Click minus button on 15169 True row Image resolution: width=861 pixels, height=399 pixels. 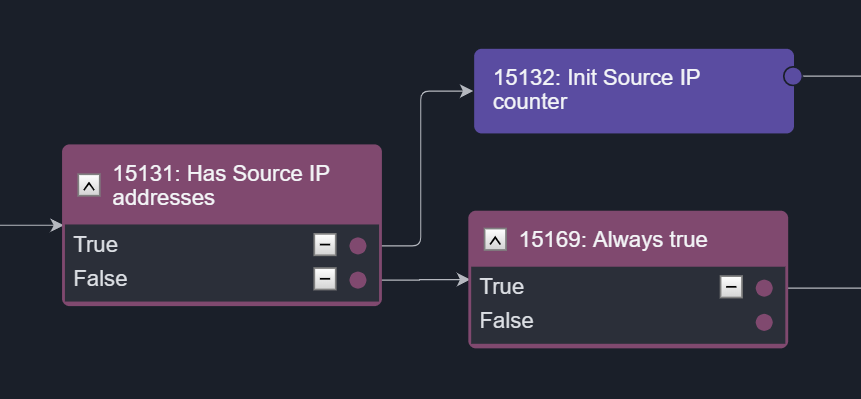(731, 287)
